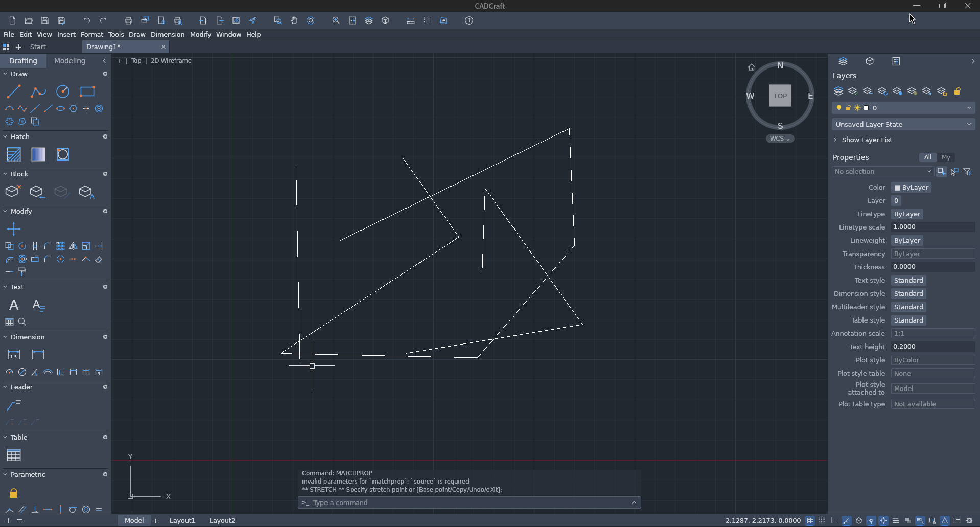
Task: Open the Modify menu
Action: click(200, 34)
